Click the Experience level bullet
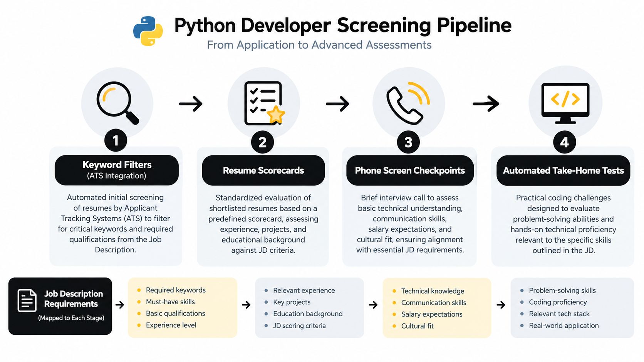This screenshot has height=362, width=644. pos(167,325)
